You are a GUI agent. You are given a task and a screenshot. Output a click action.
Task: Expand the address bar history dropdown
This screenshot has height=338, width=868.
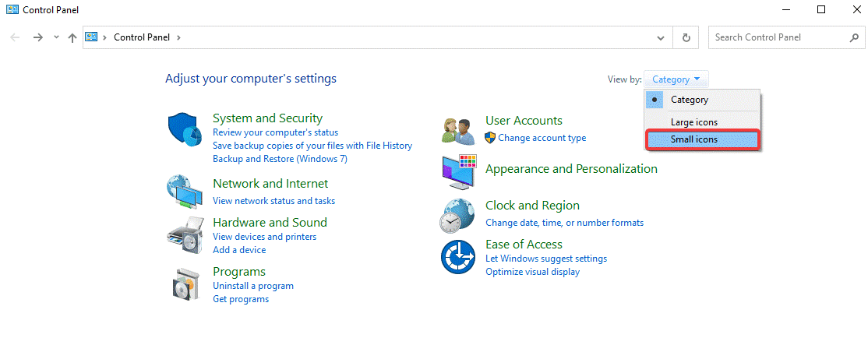(x=661, y=37)
